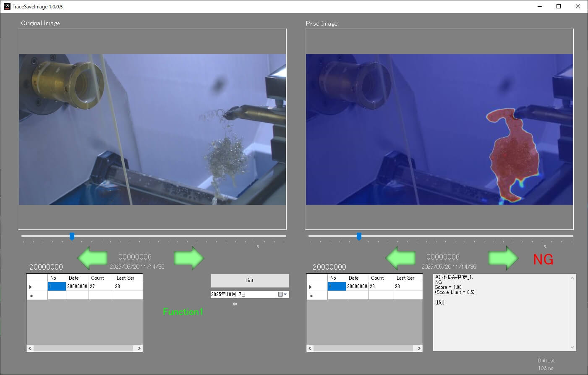588x375 pixels.
Task: Click the left scroll arrow on Proc grid scrollbar
Action: 310,349
